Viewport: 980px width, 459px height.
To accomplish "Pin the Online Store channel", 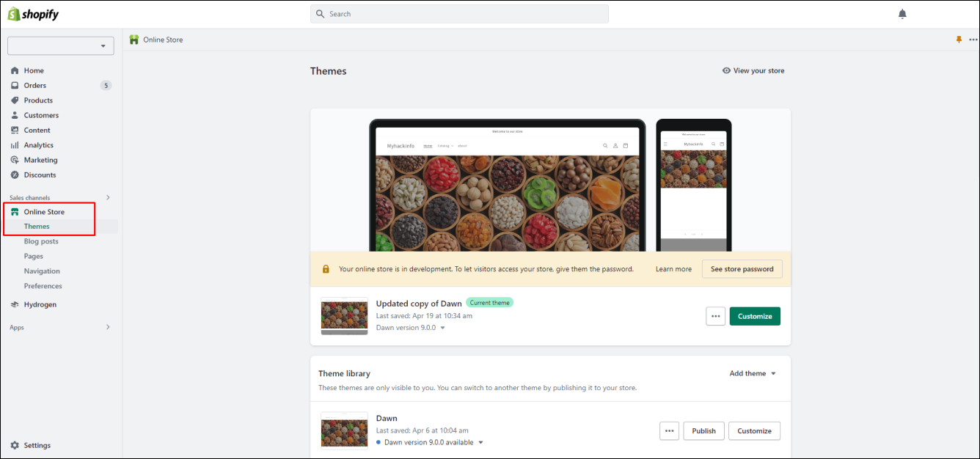I will click(x=959, y=40).
